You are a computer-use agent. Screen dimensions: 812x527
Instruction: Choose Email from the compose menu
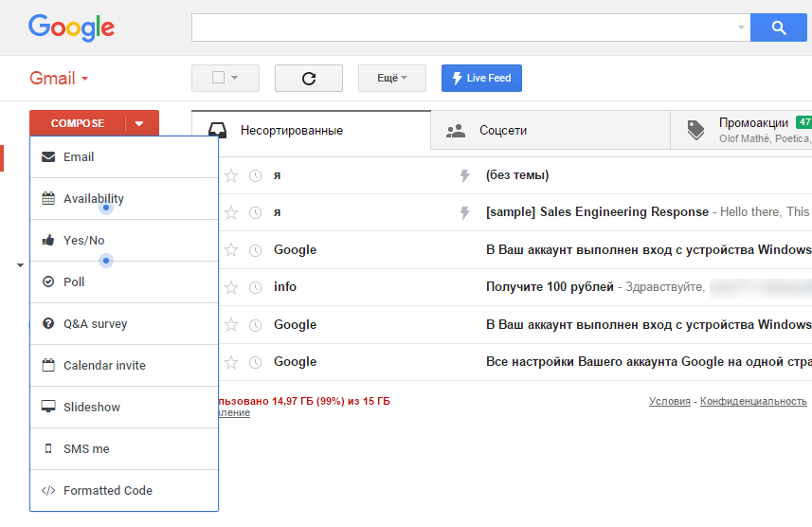point(124,157)
